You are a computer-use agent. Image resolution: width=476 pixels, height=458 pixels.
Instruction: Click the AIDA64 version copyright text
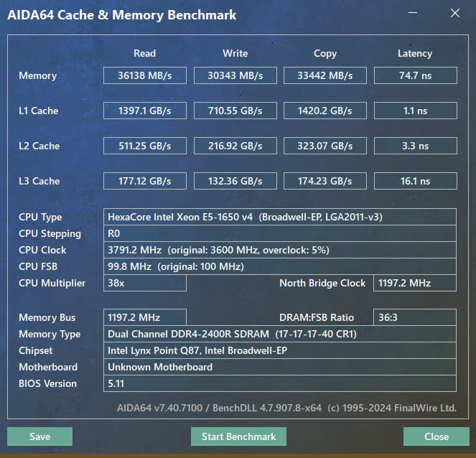click(x=287, y=408)
